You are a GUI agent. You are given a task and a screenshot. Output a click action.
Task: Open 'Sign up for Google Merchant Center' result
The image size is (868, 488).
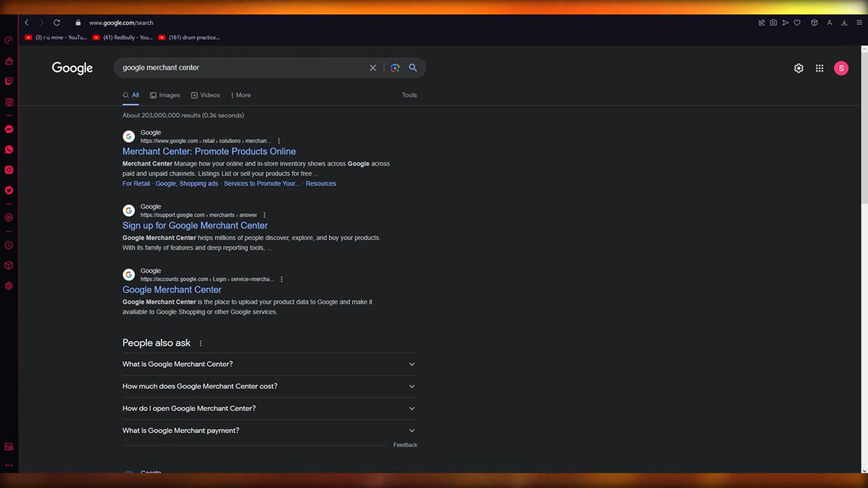coord(195,225)
